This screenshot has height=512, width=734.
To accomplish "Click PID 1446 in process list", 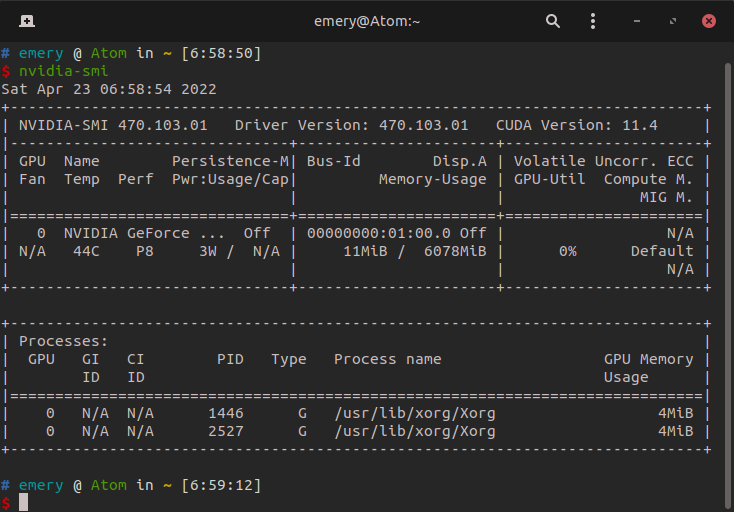I will point(225,413).
